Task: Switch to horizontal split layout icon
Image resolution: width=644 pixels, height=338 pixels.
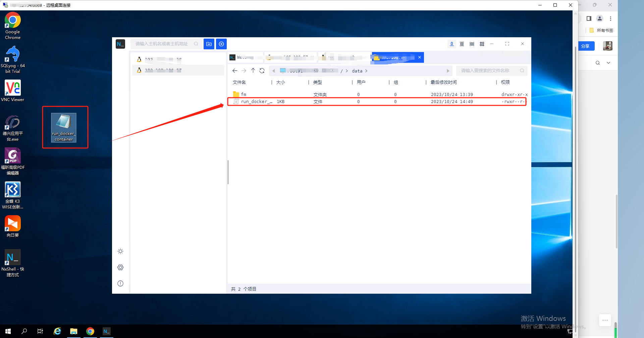Action: point(462,44)
